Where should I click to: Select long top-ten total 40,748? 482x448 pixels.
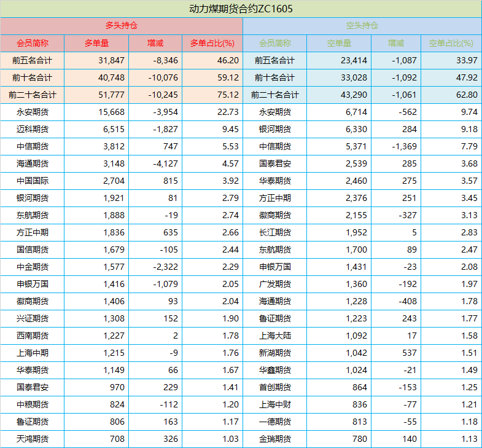111,77
